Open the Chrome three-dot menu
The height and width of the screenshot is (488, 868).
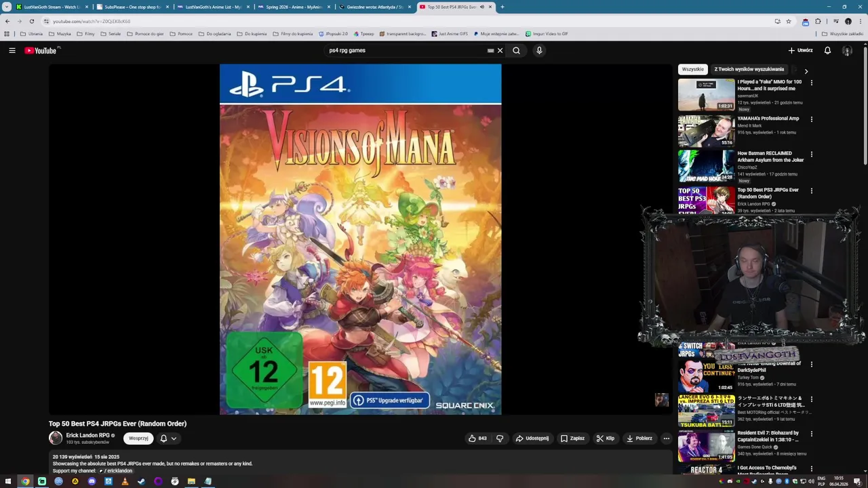(861, 21)
